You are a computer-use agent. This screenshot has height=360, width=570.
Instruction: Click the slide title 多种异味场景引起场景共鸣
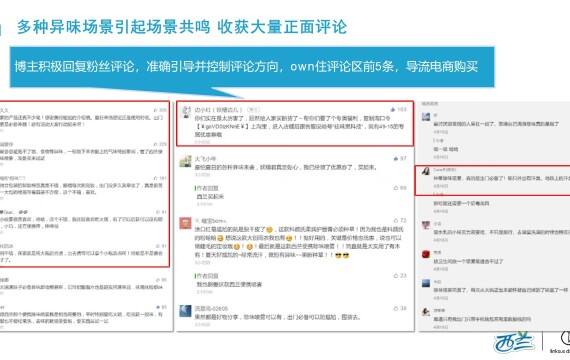coord(113,27)
